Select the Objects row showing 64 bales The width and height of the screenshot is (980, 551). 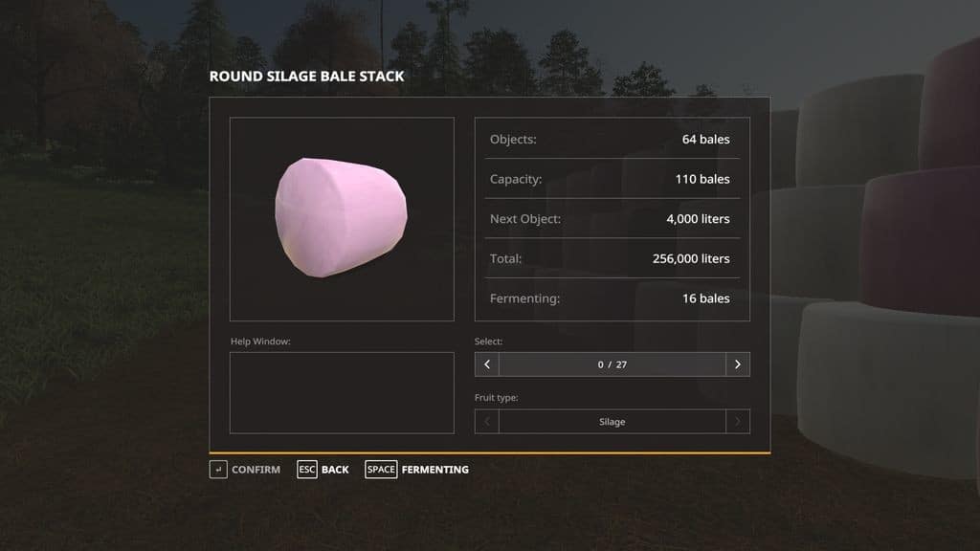[x=611, y=140]
